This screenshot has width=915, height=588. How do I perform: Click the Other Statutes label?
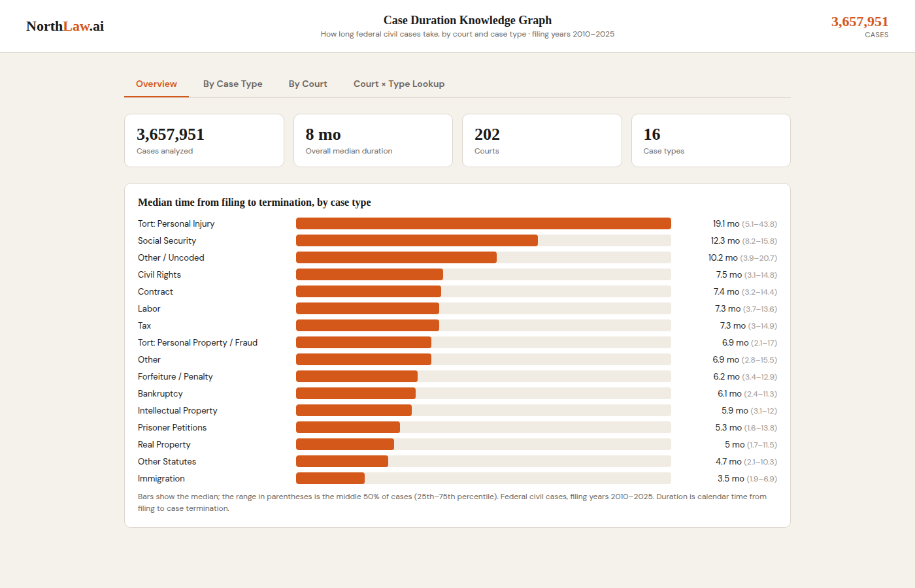pyautogui.click(x=167, y=461)
